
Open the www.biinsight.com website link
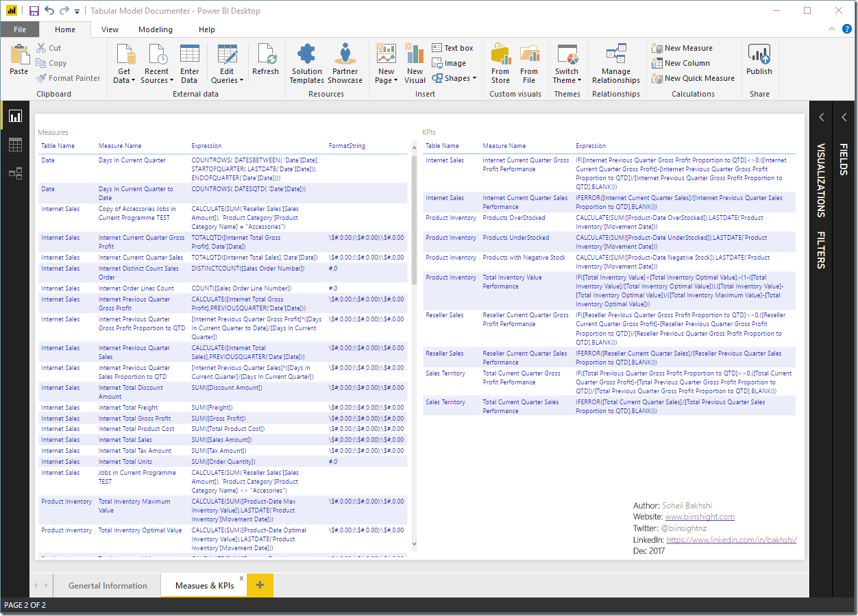[x=700, y=517]
